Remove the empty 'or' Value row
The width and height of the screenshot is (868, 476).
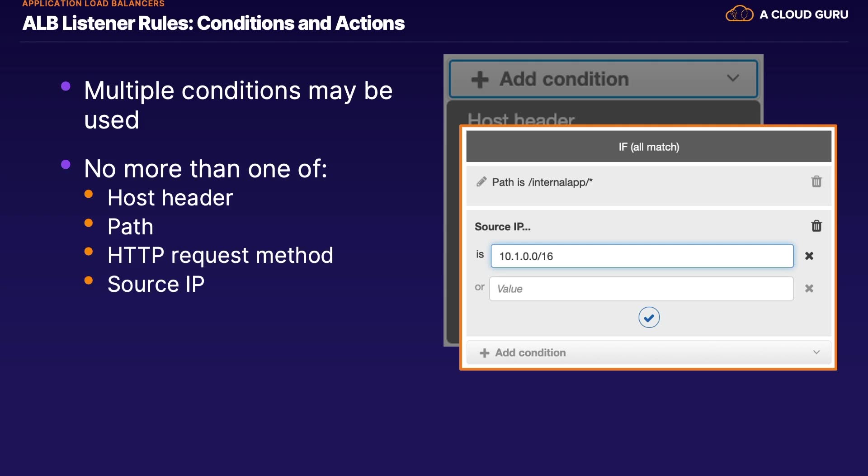(809, 289)
